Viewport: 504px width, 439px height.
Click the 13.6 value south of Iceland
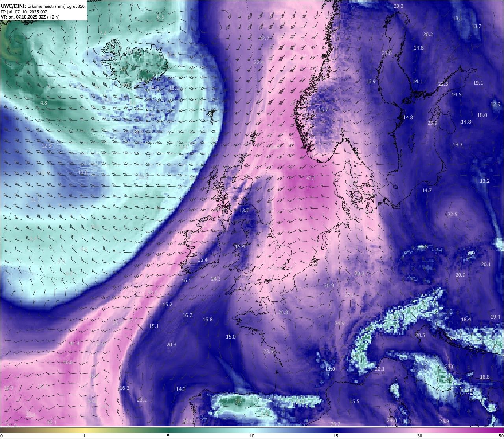point(83,173)
